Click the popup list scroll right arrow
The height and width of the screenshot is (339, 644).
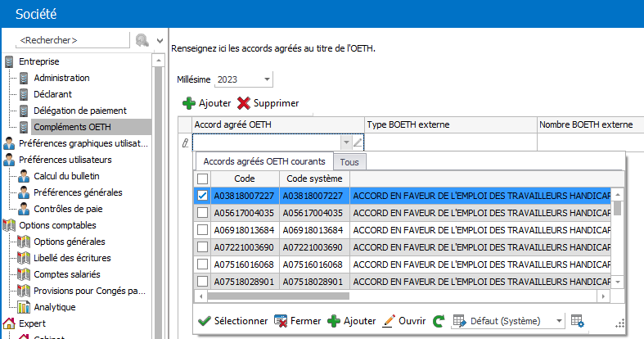pyautogui.click(x=603, y=296)
